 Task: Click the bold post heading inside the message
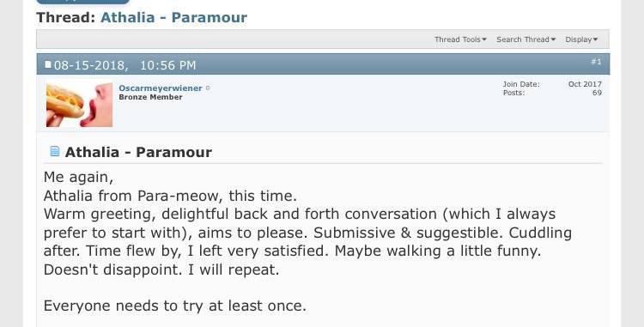(x=138, y=152)
